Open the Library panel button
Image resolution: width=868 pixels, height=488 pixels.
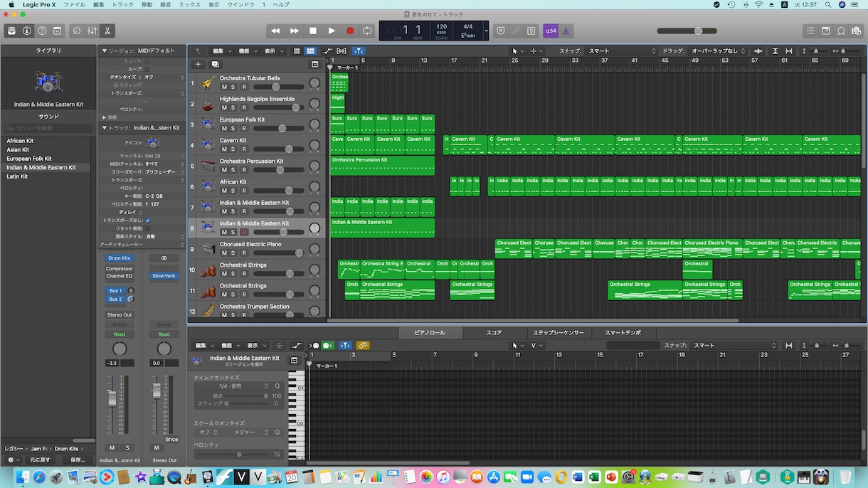(11, 31)
